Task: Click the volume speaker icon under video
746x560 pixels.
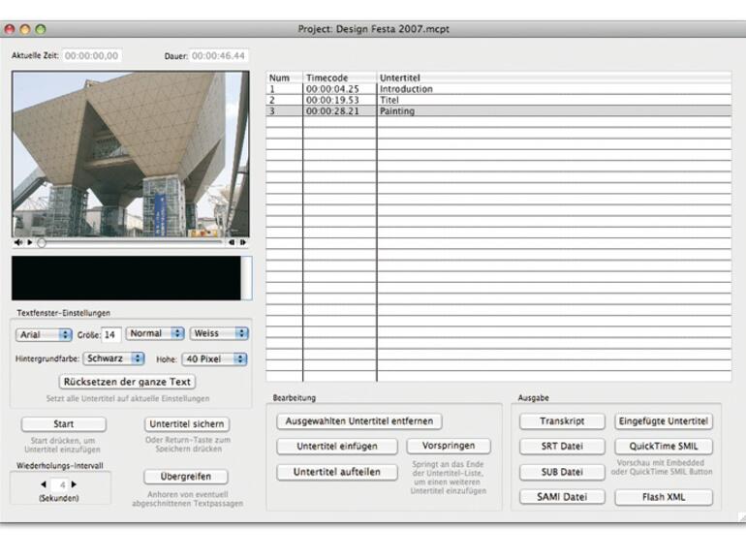Action: [x=18, y=242]
